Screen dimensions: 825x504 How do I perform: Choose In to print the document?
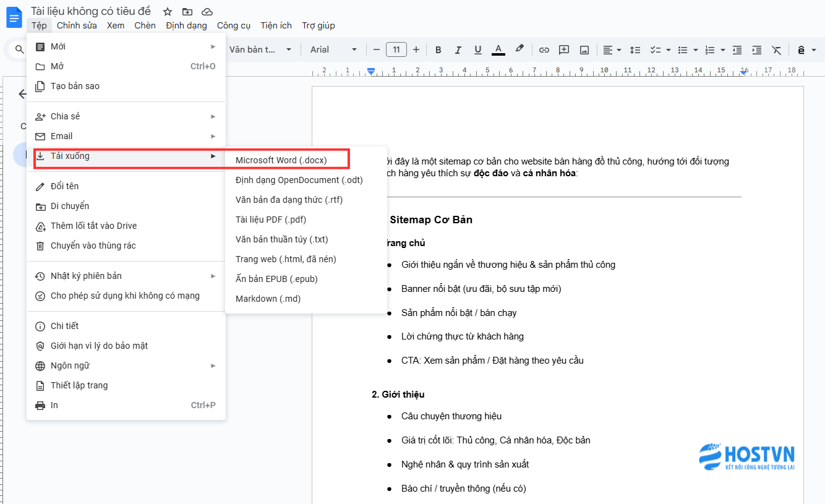point(126,405)
